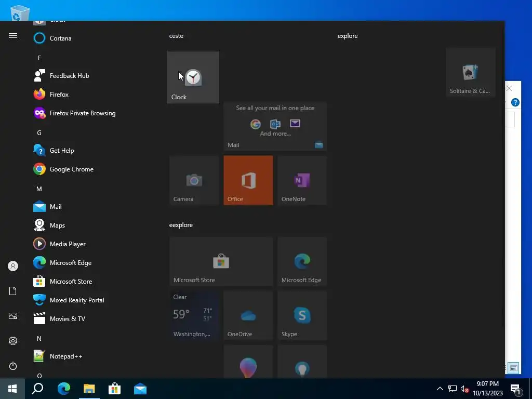Open the Camera tile
The image size is (532, 399).
pos(194,180)
